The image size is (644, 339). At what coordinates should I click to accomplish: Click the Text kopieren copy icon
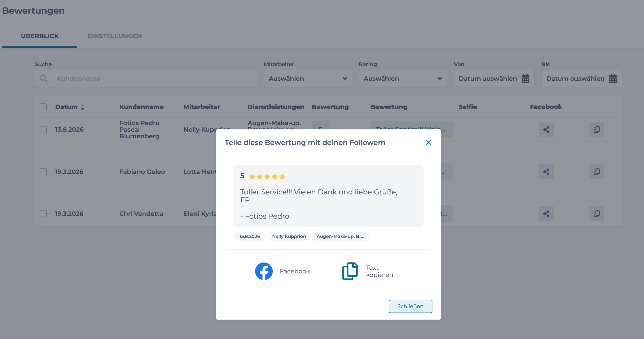pos(350,271)
